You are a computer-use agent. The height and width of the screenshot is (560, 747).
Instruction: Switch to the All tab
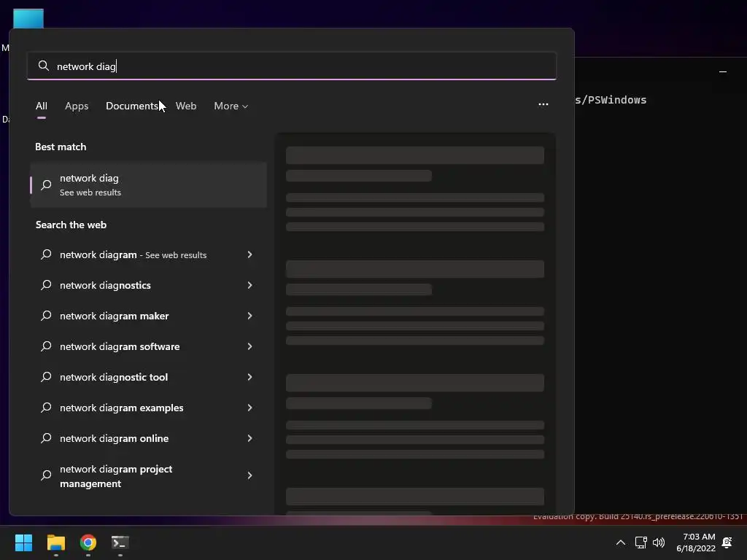(x=42, y=106)
